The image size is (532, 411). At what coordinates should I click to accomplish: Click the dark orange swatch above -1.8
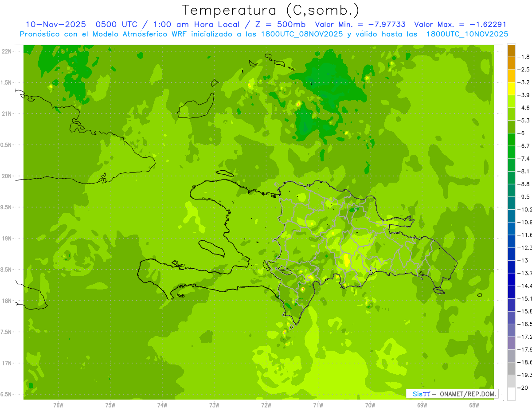coord(511,51)
